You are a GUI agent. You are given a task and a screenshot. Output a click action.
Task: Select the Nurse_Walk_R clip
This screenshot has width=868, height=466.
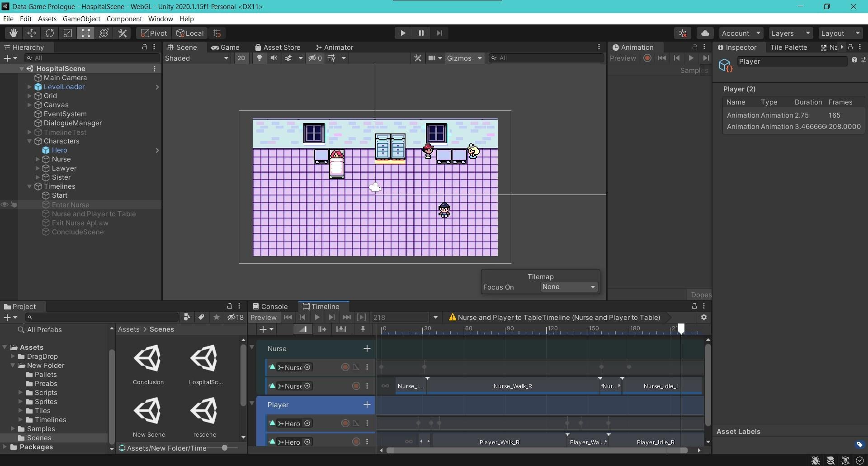click(513, 386)
